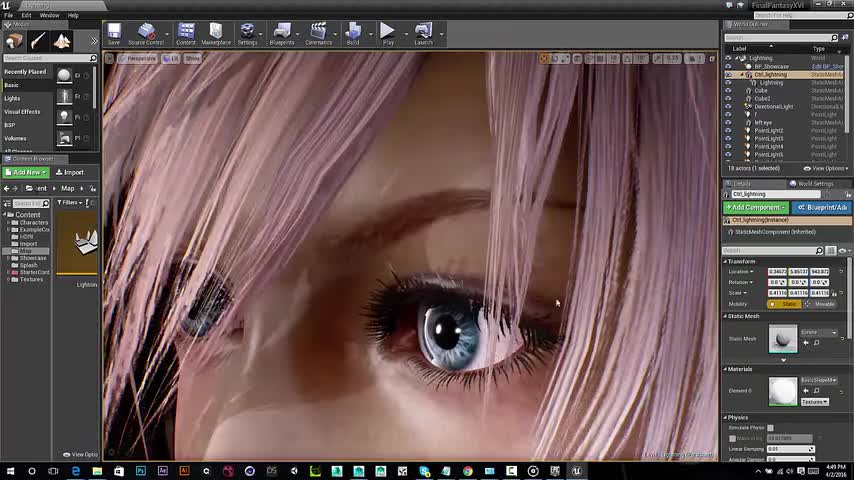Open After Effects from the taskbar
The image size is (854, 480).
click(162, 471)
